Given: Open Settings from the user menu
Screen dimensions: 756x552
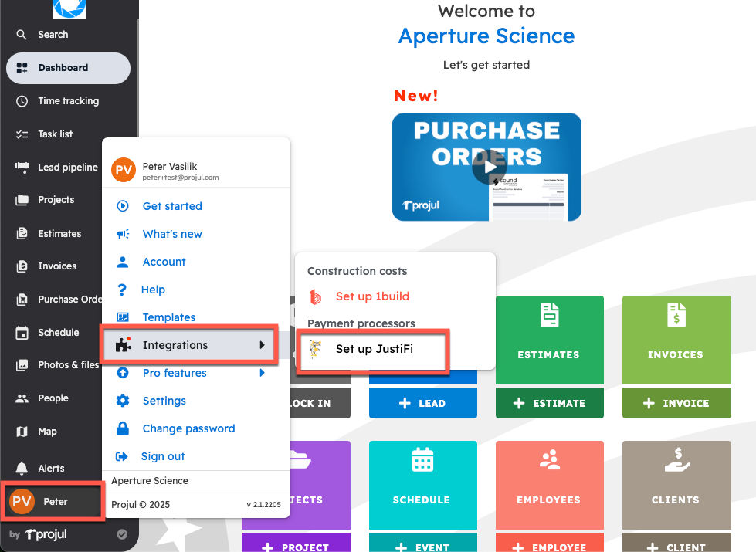Looking at the screenshot, I should click(x=164, y=400).
